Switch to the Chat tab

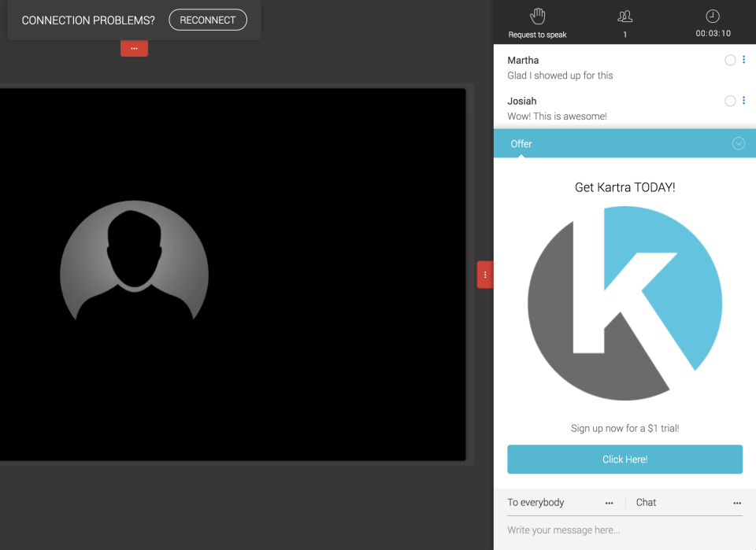tap(646, 502)
